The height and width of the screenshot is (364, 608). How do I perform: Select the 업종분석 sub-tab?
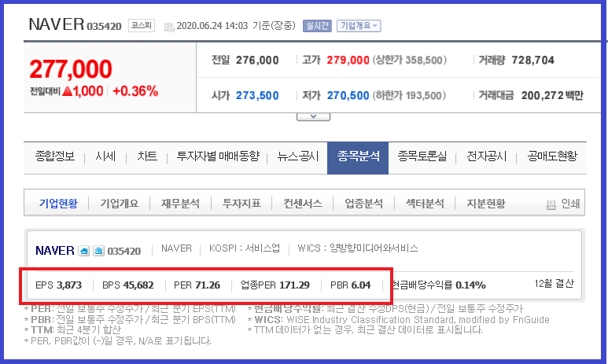[363, 204]
